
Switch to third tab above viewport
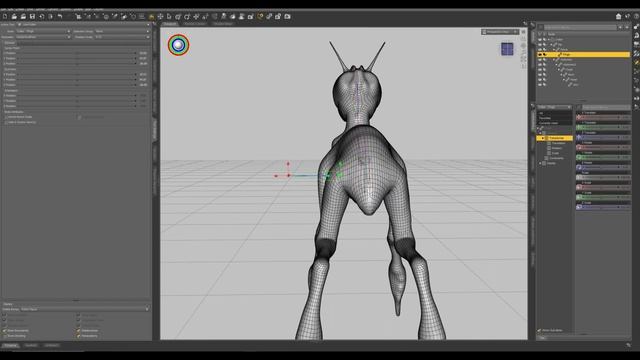pos(223,24)
